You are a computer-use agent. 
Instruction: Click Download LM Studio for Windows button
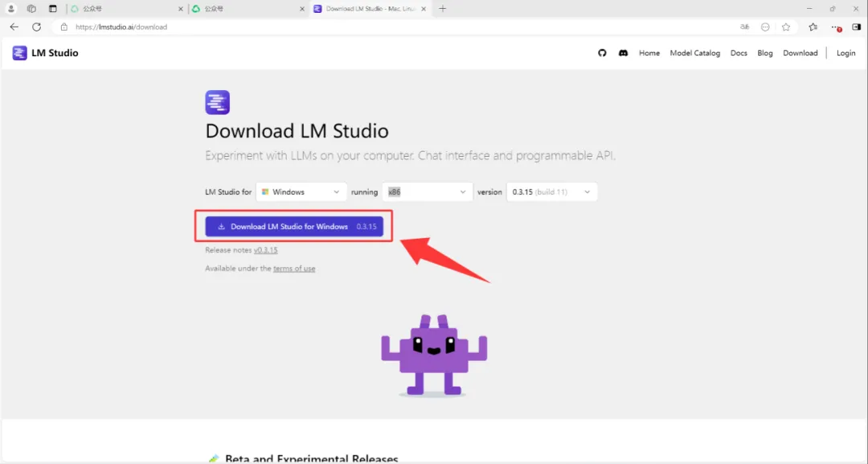(x=294, y=227)
